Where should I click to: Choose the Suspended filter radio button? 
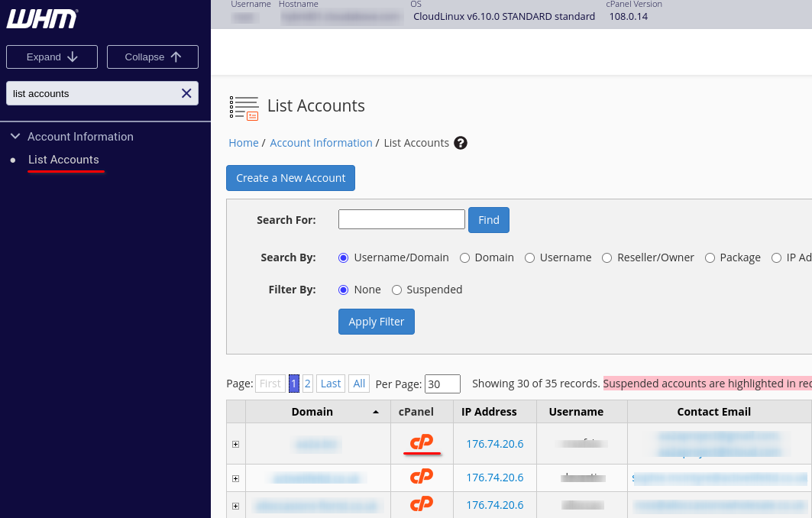[396, 290]
